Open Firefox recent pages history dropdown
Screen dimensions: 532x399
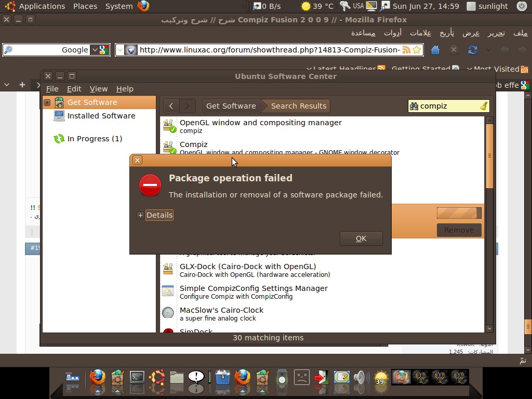(488, 50)
